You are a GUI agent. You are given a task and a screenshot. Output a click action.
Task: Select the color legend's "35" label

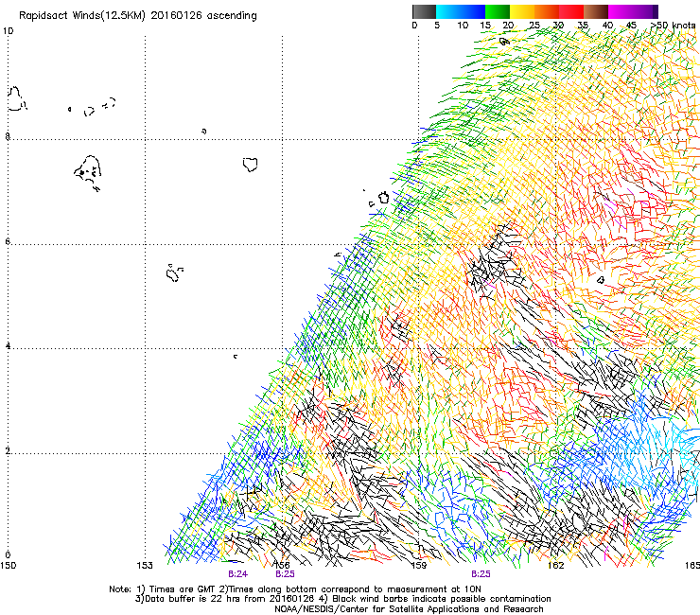(583, 25)
